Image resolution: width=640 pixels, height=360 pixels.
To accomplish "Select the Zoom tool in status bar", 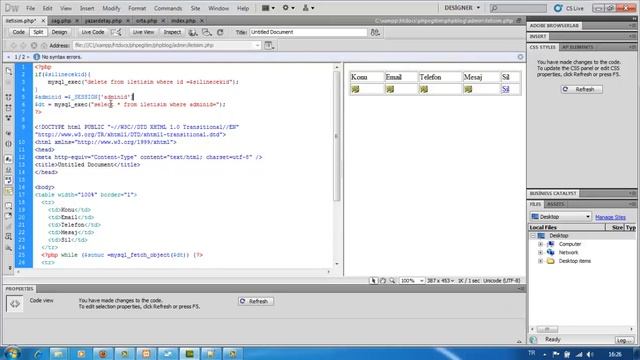I will (x=392, y=281).
